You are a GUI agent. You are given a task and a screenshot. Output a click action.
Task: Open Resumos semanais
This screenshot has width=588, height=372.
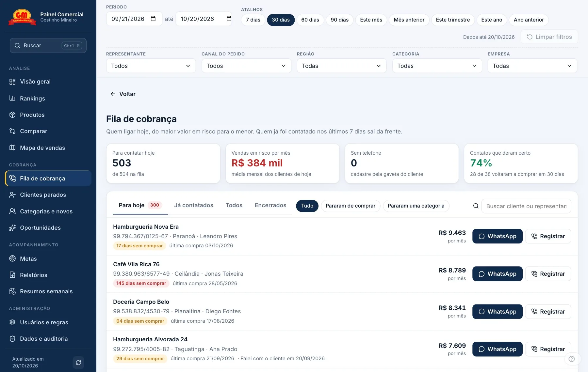point(48,291)
